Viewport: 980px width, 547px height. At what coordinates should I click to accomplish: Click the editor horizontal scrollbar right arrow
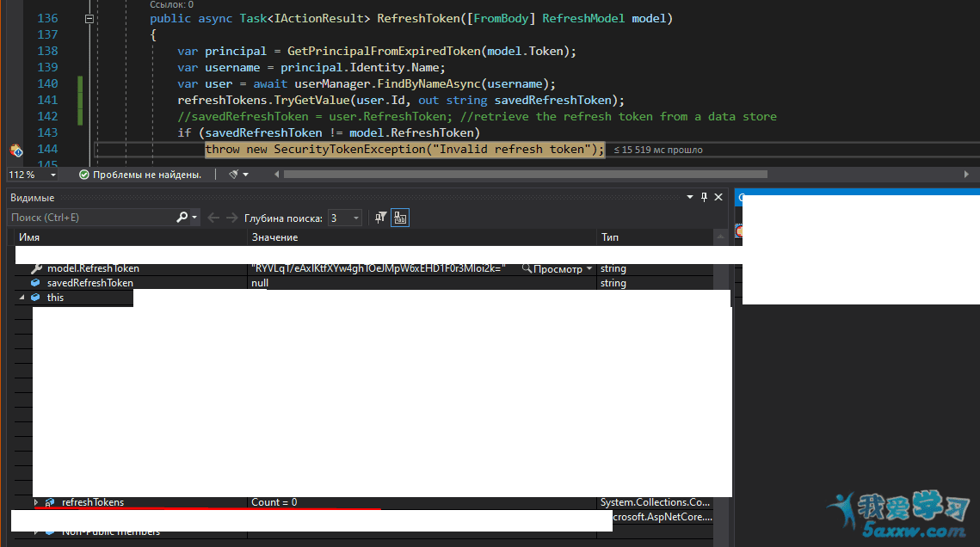[966, 175]
